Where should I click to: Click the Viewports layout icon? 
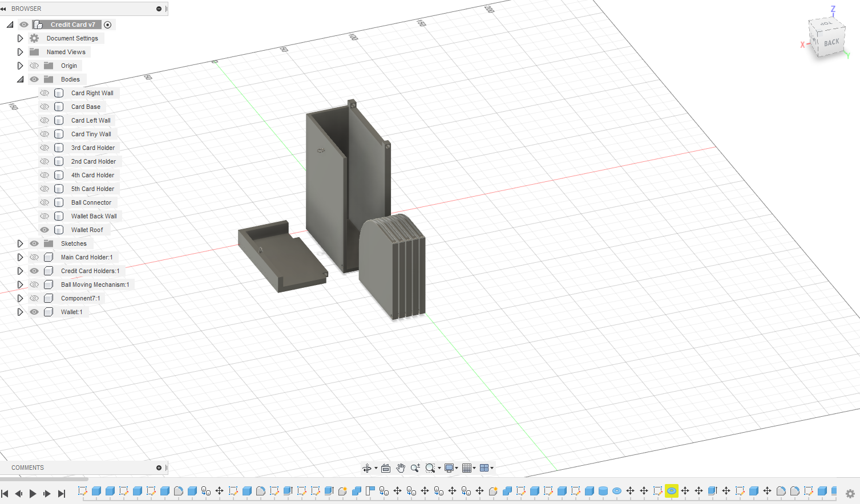(484, 468)
